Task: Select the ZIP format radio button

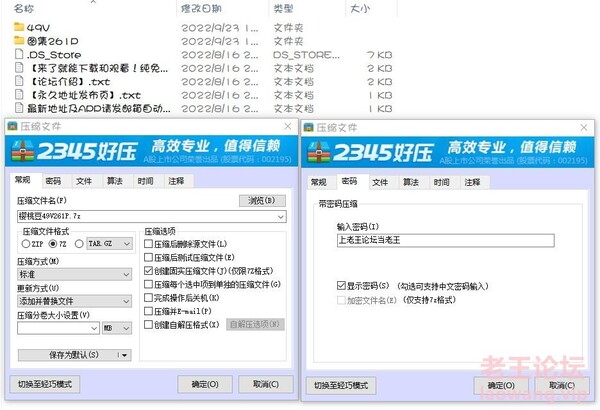Action: [26, 243]
